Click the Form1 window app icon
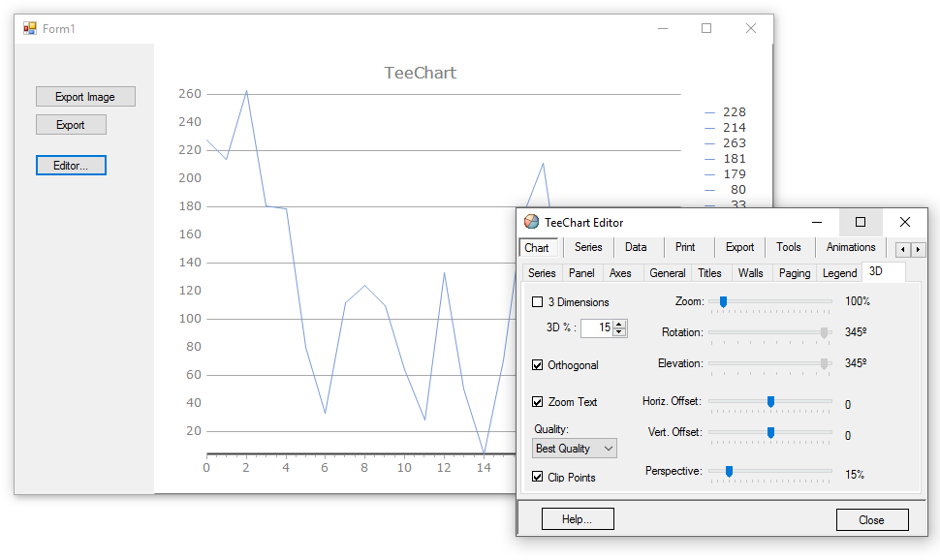Image resolution: width=940 pixels, height=560 pixels. [30, 28]
